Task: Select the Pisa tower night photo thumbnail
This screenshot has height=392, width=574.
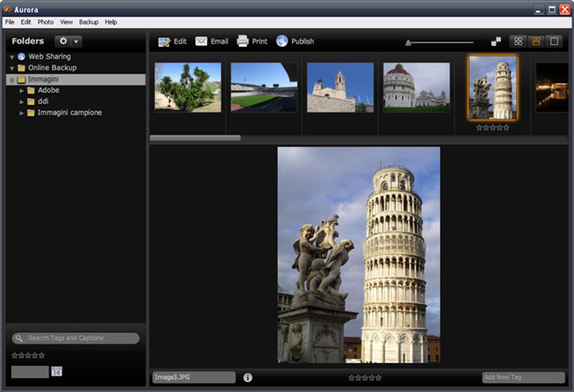Action: tap(551, 85)
